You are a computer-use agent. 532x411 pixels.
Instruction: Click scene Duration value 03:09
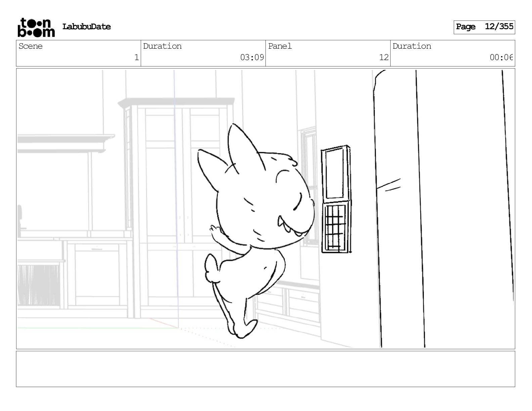click(x=252, y=57)
